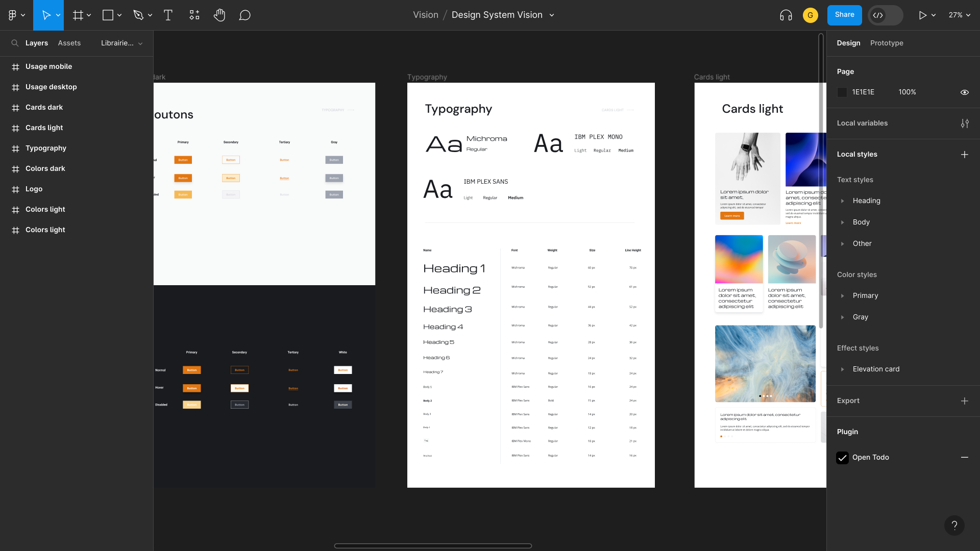980x551 pixels.
Task: Switch to the Prototype tab
Action: click(887, 43)
